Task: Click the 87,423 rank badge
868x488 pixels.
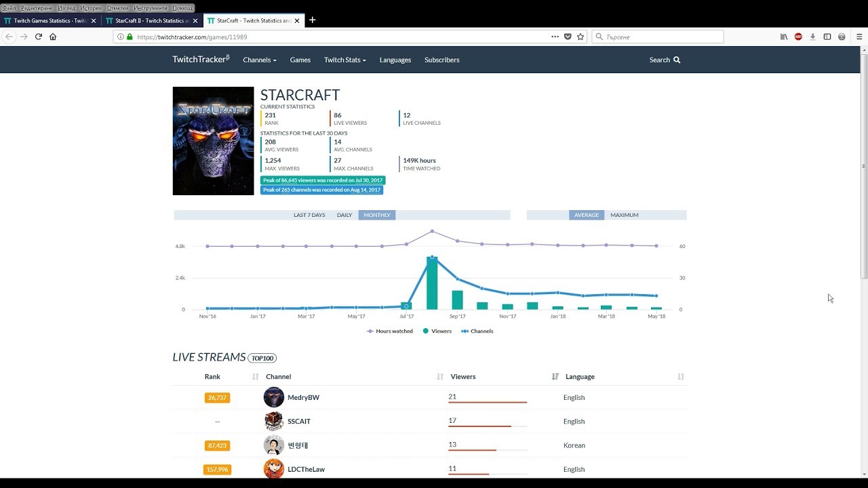Action: pos(217,445)
